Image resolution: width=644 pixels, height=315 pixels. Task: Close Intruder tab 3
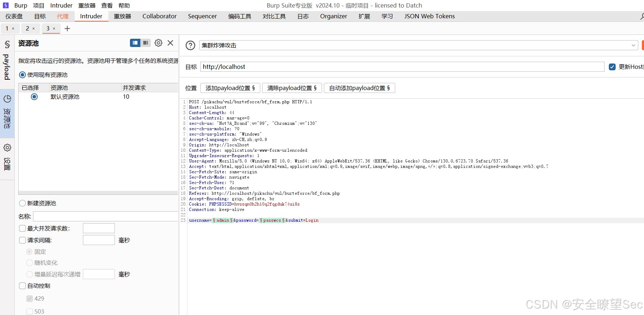pyautogui.click(x=54, y=29)
